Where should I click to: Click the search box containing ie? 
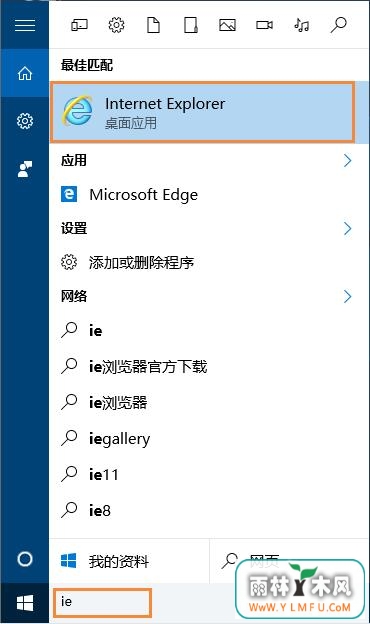pyautogui.click(x=102, y=602)
